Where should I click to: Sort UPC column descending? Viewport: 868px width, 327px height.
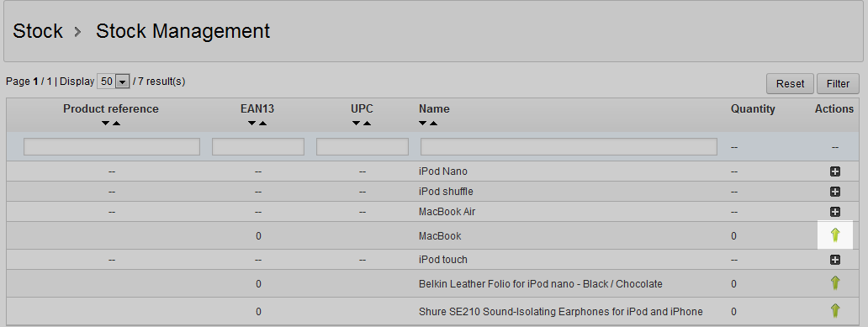[x=357, y=123]
